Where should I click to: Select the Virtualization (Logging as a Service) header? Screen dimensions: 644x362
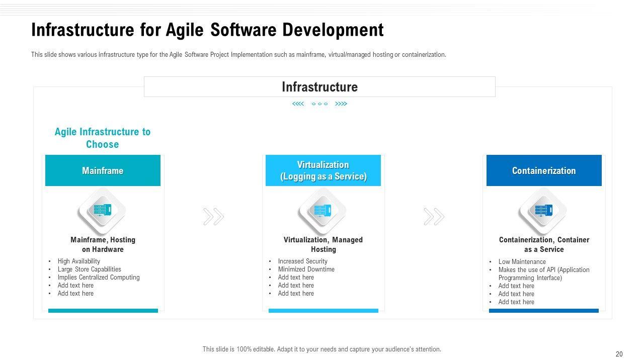323,171
